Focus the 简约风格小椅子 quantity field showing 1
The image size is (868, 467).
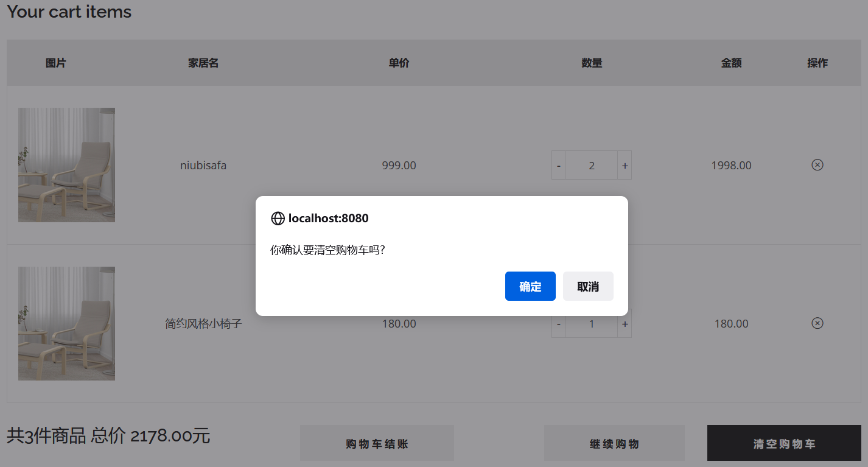tap(592, 324)
